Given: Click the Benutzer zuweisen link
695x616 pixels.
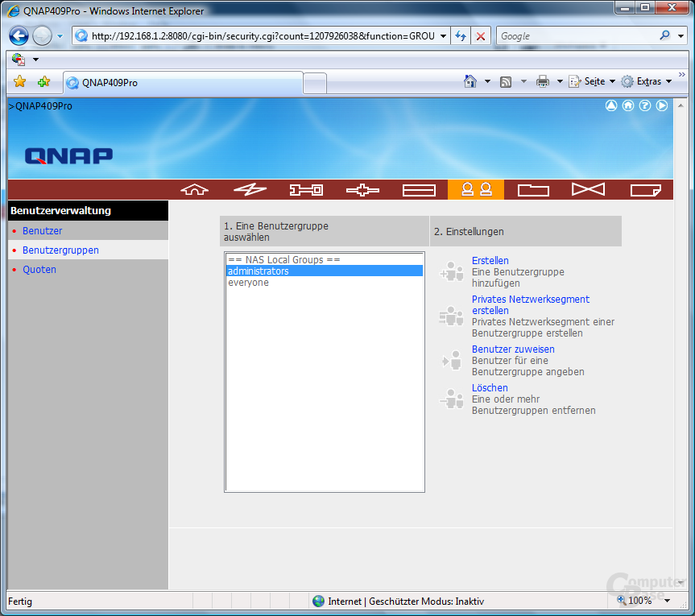Looking at the screenshot, I should [513, 349].
